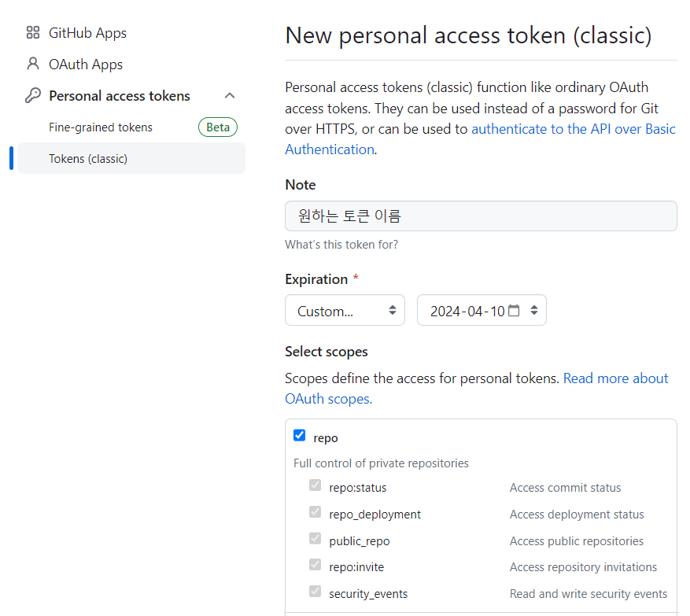This screenshot has height=616, width=690.
Task: Open Fine-grained tokens in the sidebar
Action: click(101, 127)
